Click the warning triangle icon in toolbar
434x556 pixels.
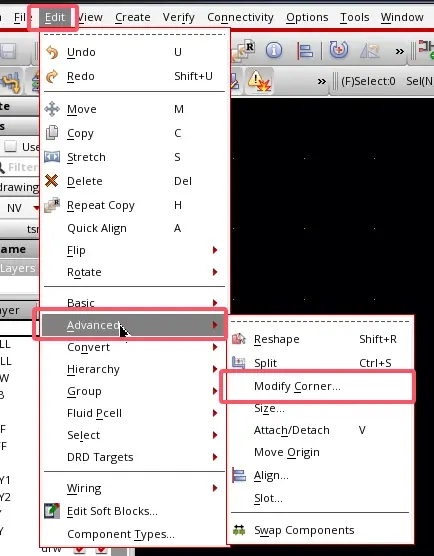[x=259, y=81]
